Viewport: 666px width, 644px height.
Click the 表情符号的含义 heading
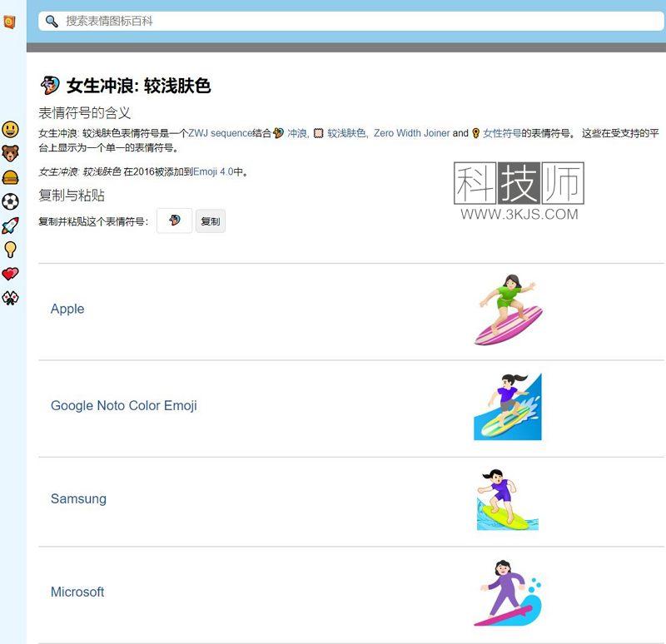coord(85,113)
